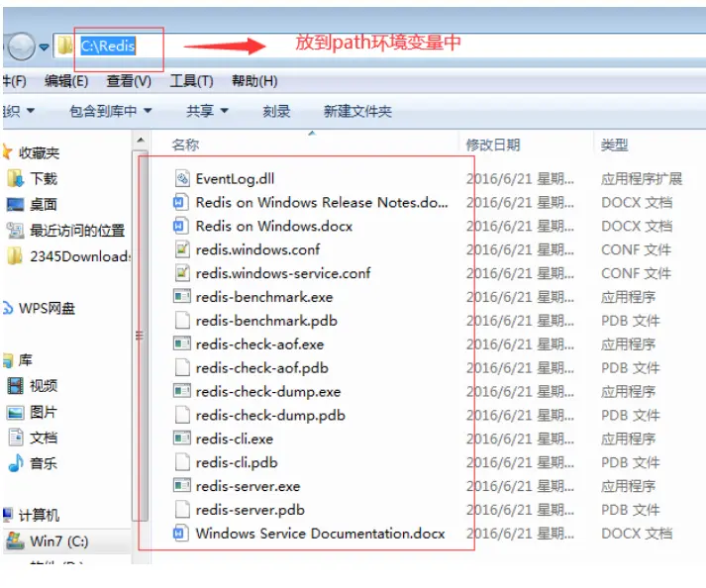Viewport: 706px width, 588px height.
Task: Select the redis-check-dump.pdb file name
Action: [270, 416]
